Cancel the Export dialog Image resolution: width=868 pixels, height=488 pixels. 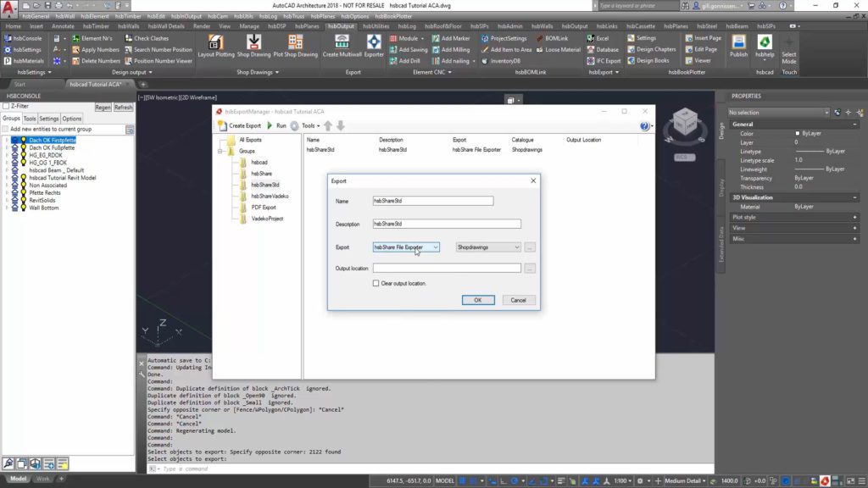point(518,300)
